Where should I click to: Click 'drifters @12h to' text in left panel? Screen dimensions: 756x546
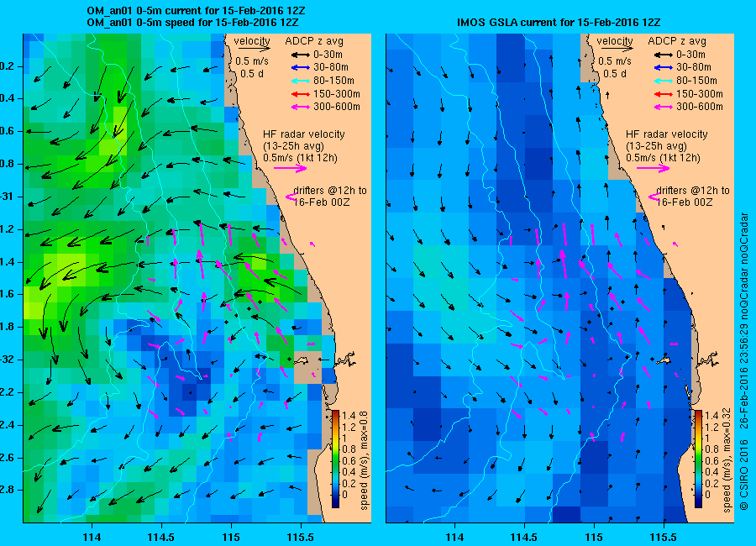(330, 191)
